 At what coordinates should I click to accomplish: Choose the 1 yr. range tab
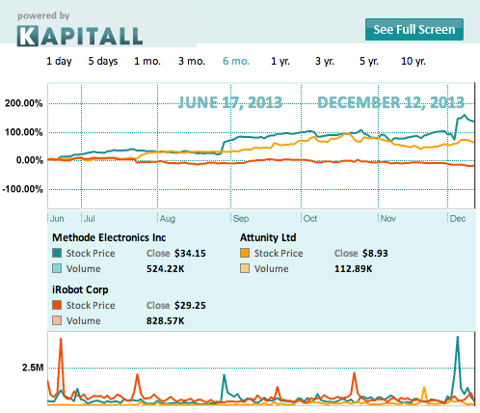click(280, 61)
